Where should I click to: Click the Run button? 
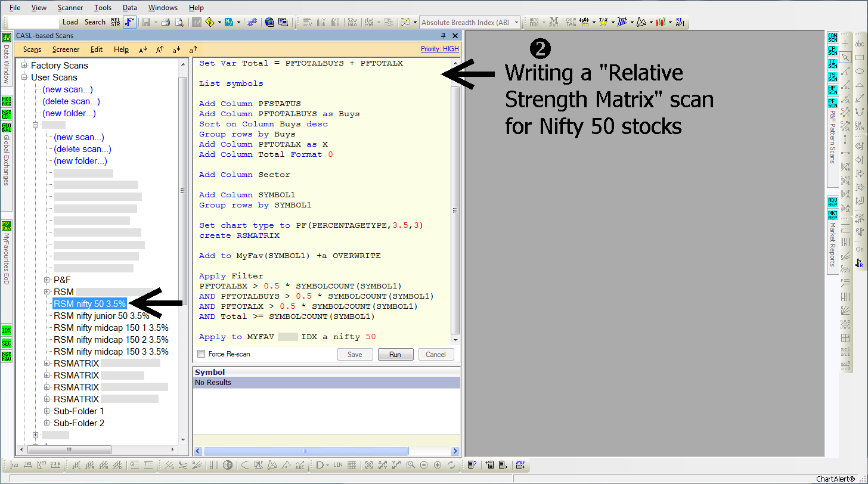395,354
